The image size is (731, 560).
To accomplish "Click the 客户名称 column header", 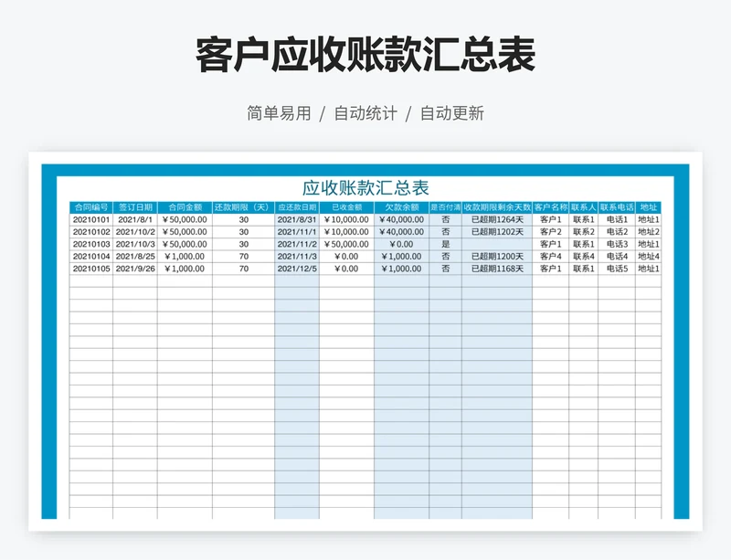I will click(551, 207).
